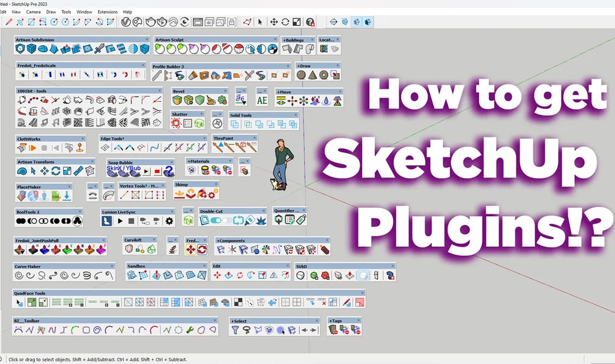Click the ruler icon in Artisan Transform
The height and width of the screenshot is (364, 615).
tap(79, 171)
